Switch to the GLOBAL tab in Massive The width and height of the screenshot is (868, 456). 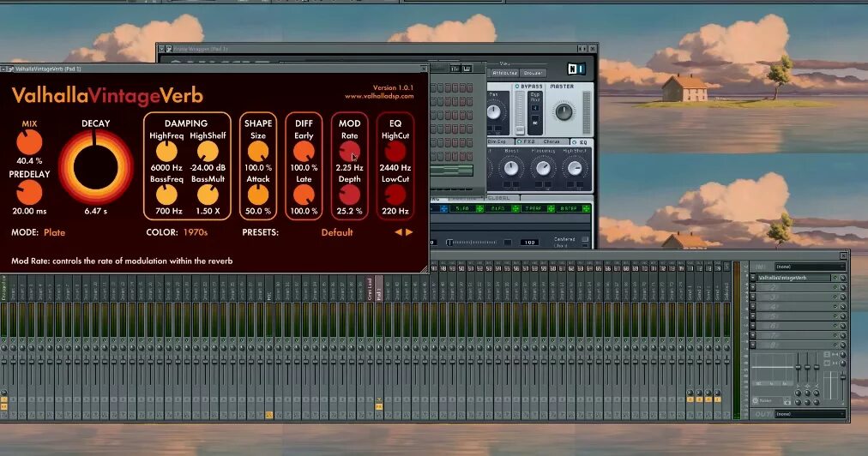click(498, 197)
